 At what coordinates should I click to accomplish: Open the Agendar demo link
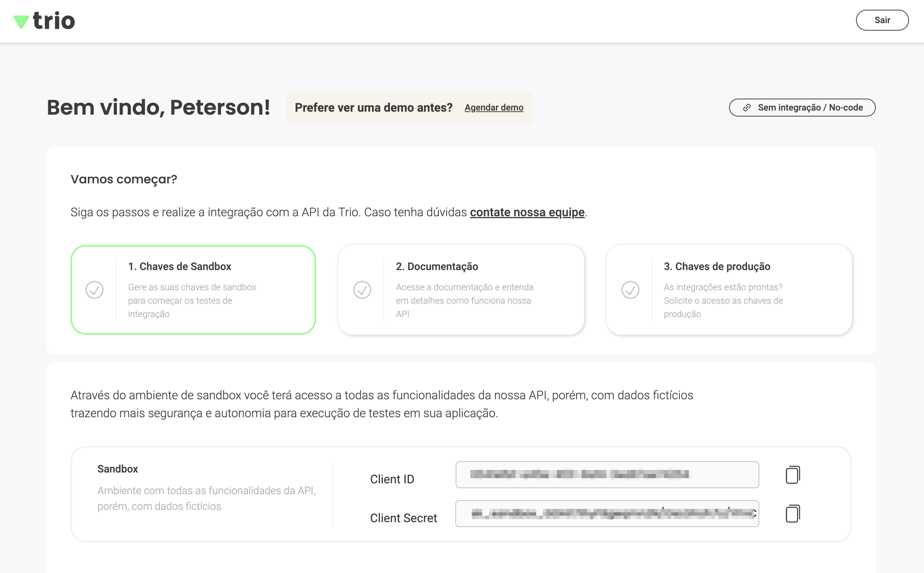pos(494,108)
